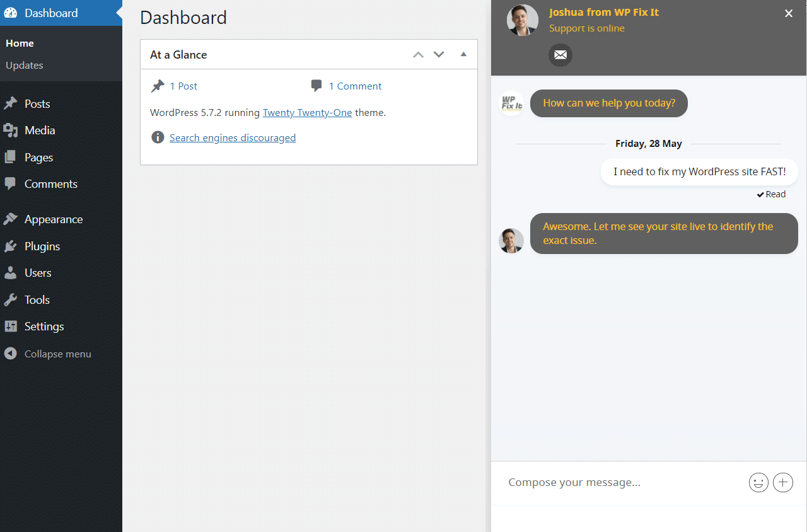Click the Media icon in sidebar
This screenshot has height=532, width=807.
click(11, 130)
